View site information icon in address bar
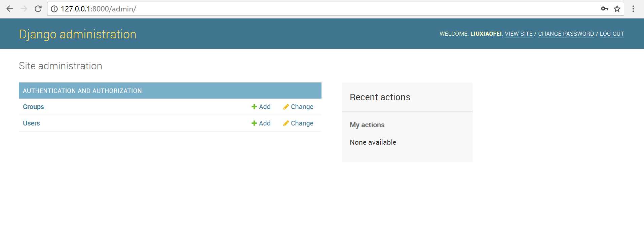 coord(54,9)
